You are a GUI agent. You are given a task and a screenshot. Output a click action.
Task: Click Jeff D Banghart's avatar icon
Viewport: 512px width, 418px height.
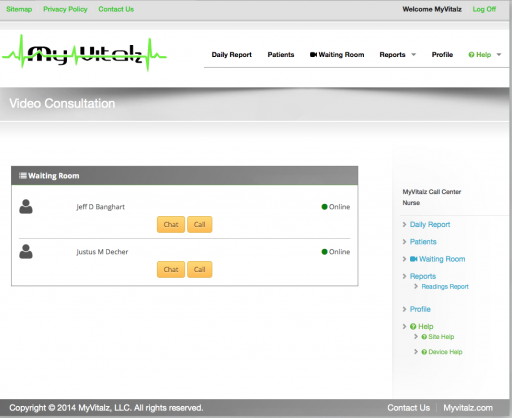tap(26, 206)
